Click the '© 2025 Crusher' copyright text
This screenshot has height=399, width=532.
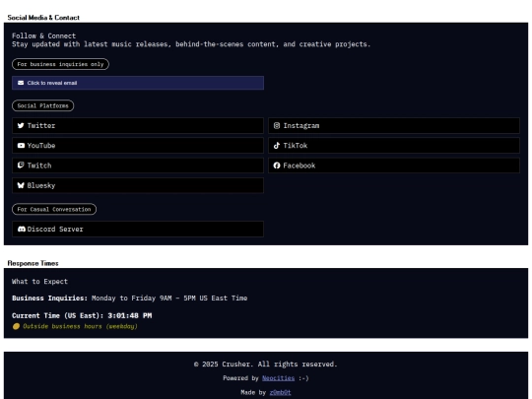[266, 365]
